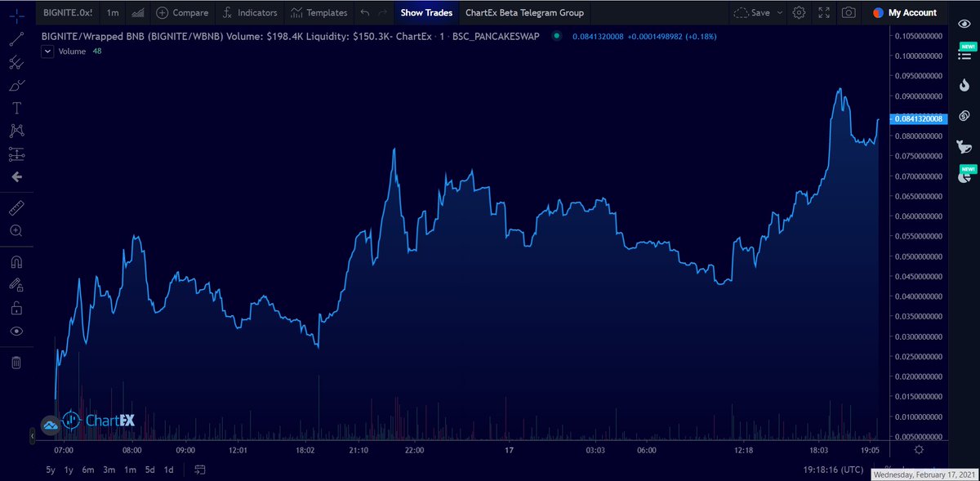Image resolution: width=980 pixels, height=481 pixels.
Task: Select the text annotation tool
Action: pos(16,108)
